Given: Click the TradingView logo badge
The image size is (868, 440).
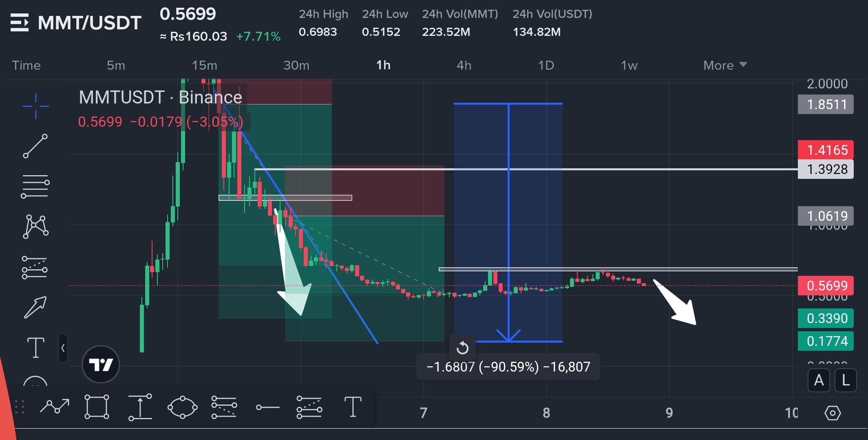Looking at the screenshot, I should tap(101, 364).
